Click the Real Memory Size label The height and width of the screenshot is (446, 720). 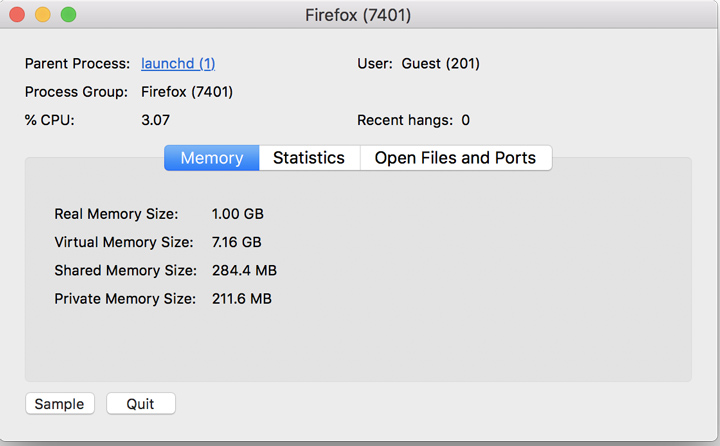(x=116, y=214)
